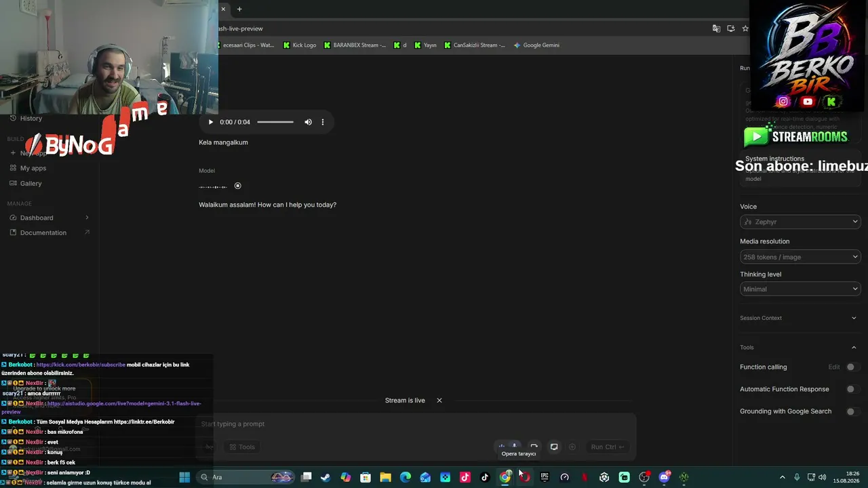This screenshot has width=868, height=488.
Task: Toggle the microphone talk button
Action: pyautogui.click(x=515, y=447)
